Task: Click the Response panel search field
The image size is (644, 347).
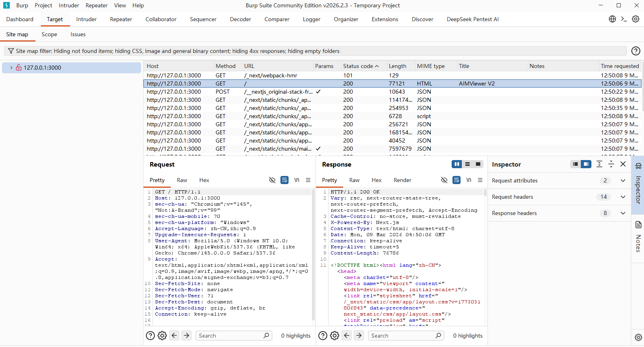Action: 401,336
